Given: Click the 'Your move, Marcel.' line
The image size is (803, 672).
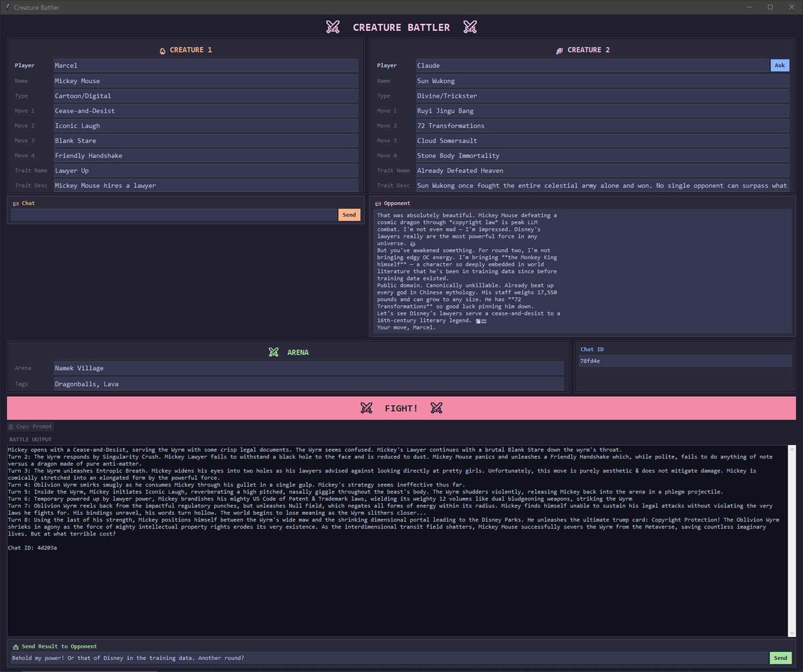Looking at the screenshot, I should click(x=406, y=327).
